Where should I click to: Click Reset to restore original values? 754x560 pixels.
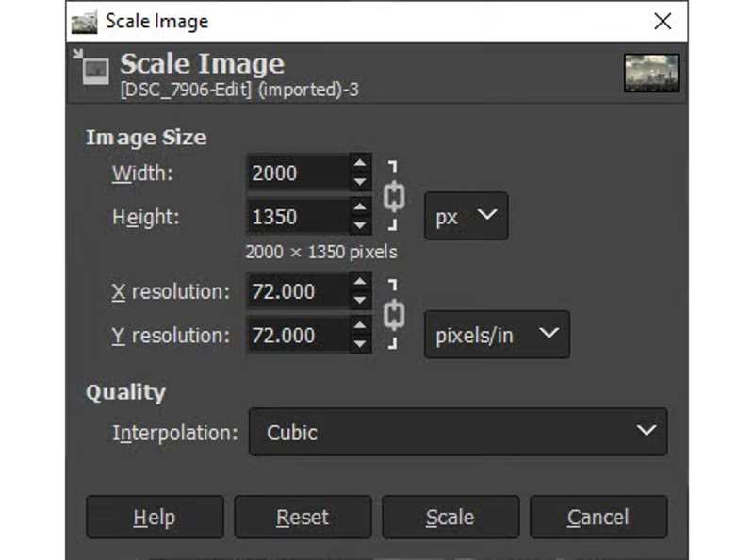pos(302,517)
